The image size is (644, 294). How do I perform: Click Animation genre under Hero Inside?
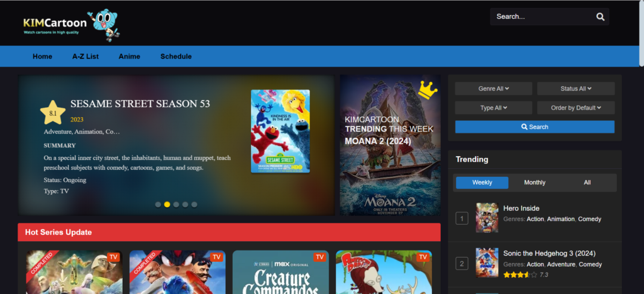[560, 219]
